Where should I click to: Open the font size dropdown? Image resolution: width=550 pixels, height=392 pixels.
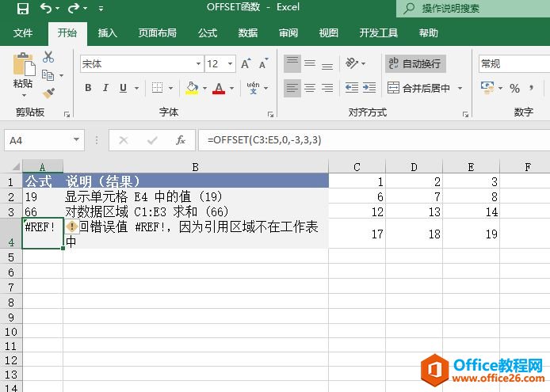[x=231, y=64]
